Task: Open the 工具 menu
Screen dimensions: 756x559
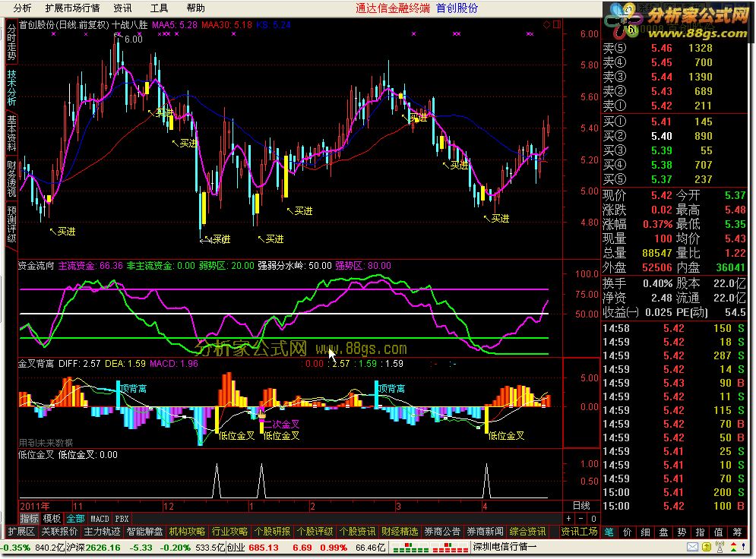Action: click(x=159, y=8)
